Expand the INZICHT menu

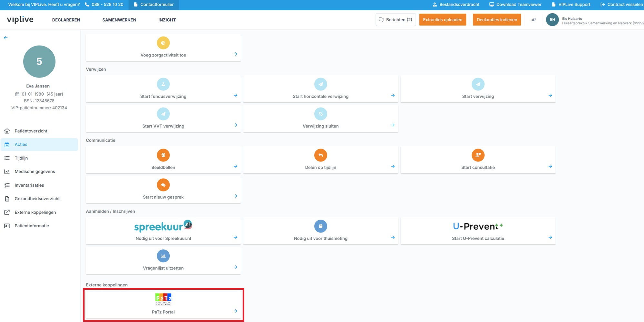click(167, 20)
